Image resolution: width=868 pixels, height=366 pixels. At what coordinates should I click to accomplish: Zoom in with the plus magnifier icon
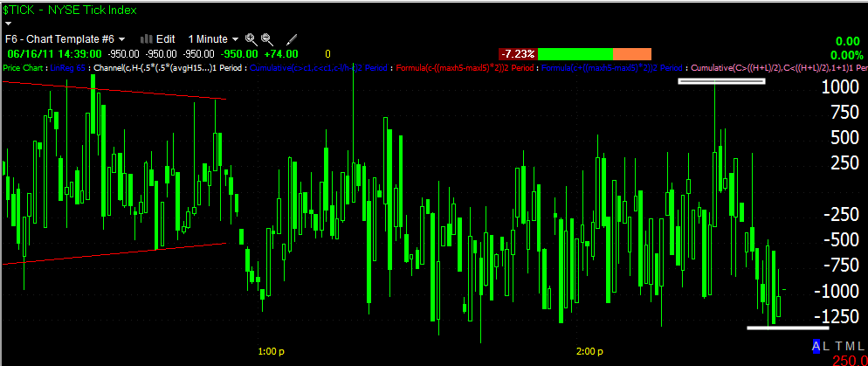(251, 38)
